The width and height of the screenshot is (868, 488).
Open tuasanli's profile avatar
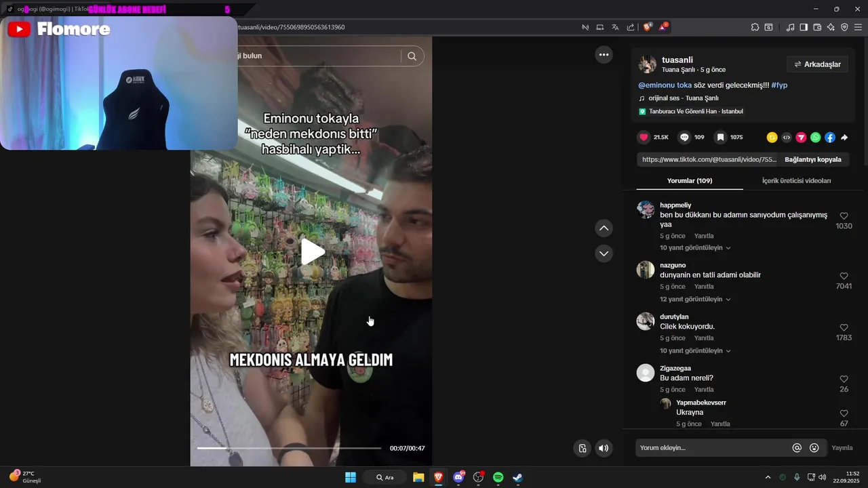[x=647, y=64]
